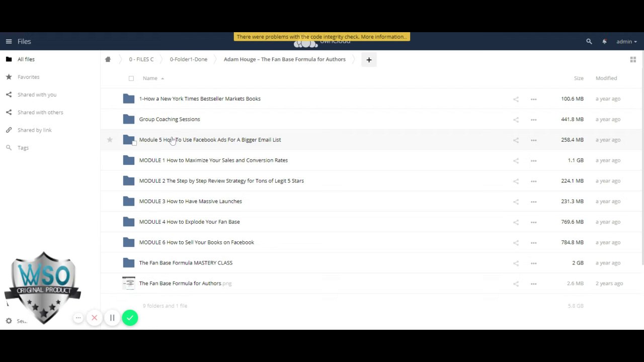Pause the screen recording
Screen dimensions: 644x362
(x=112, y=318)
